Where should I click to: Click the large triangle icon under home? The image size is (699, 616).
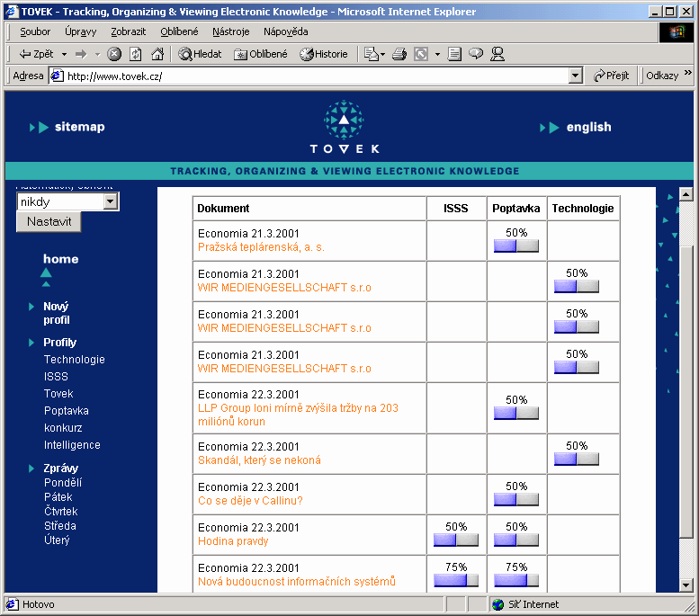tap(46, 272)
